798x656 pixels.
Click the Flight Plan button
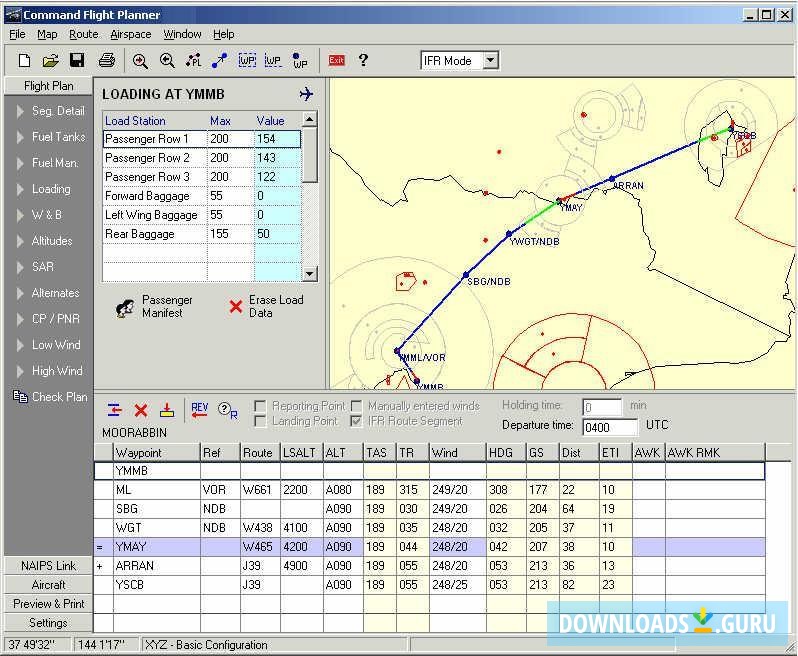[x=48, y=86]
